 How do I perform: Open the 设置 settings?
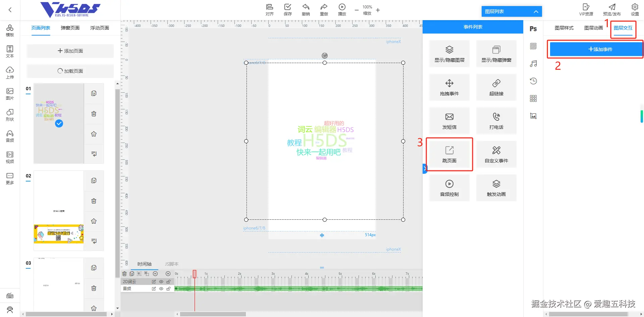tap(635, 10)
